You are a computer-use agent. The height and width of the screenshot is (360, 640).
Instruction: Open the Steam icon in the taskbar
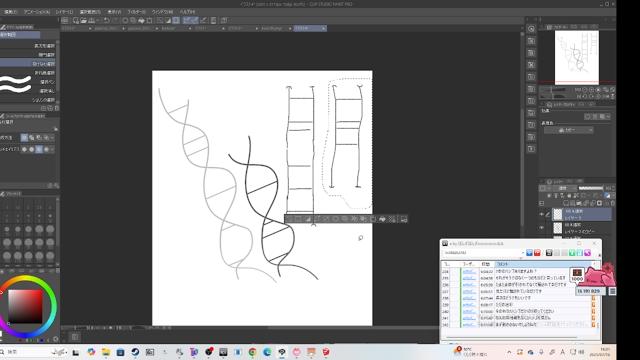click(x=135, y=352)
